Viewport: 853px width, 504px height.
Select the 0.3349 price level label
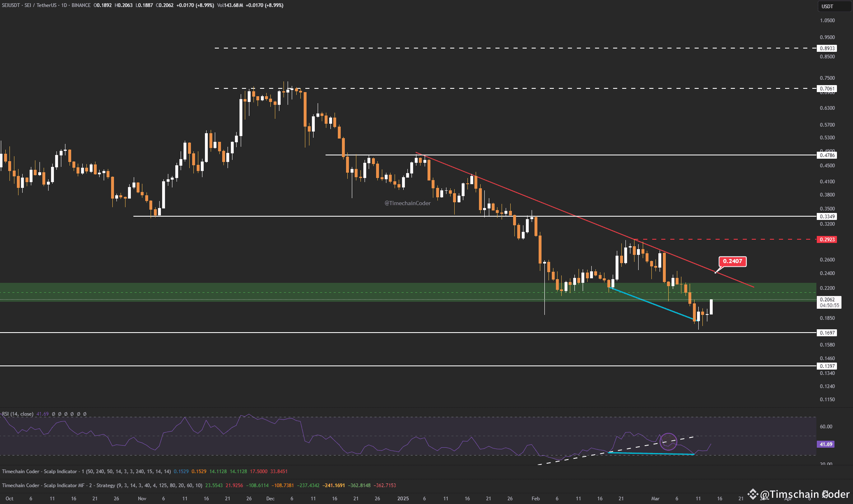[827, 216]
